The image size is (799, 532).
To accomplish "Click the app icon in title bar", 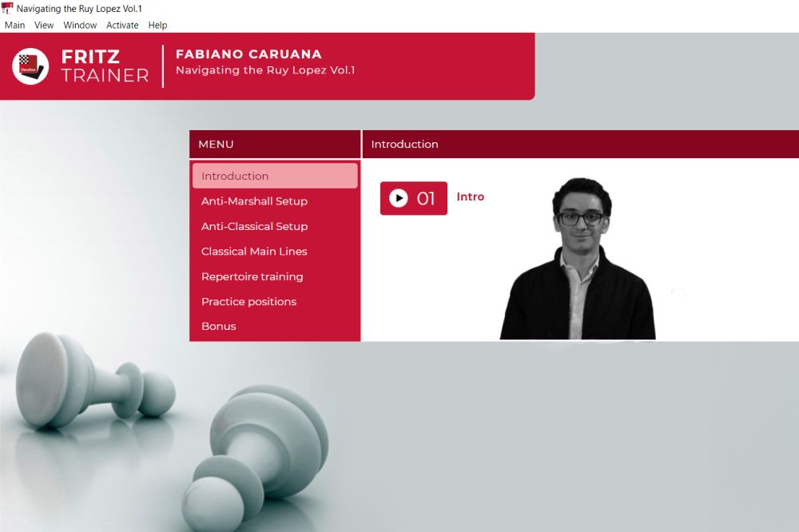I will pyautogui.click(x=6, y=8).
